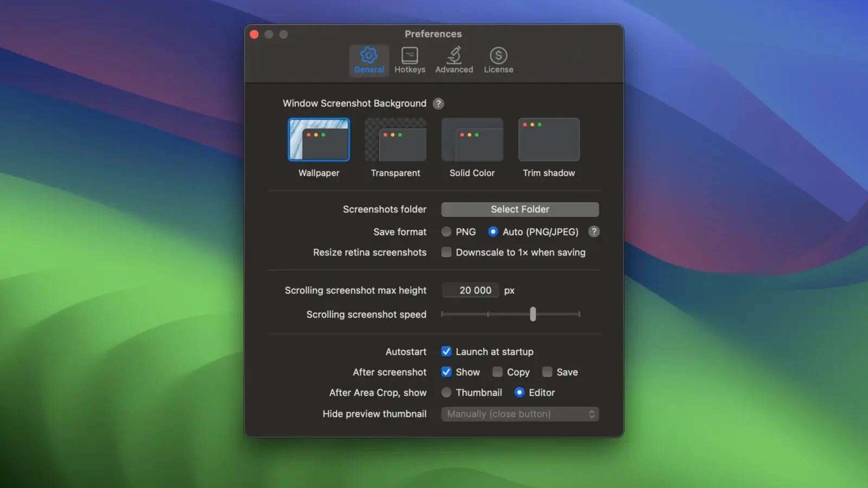Screen dimensions: 868x488
Task: Disable Launch at startup
Action: [x=446, y=352]
